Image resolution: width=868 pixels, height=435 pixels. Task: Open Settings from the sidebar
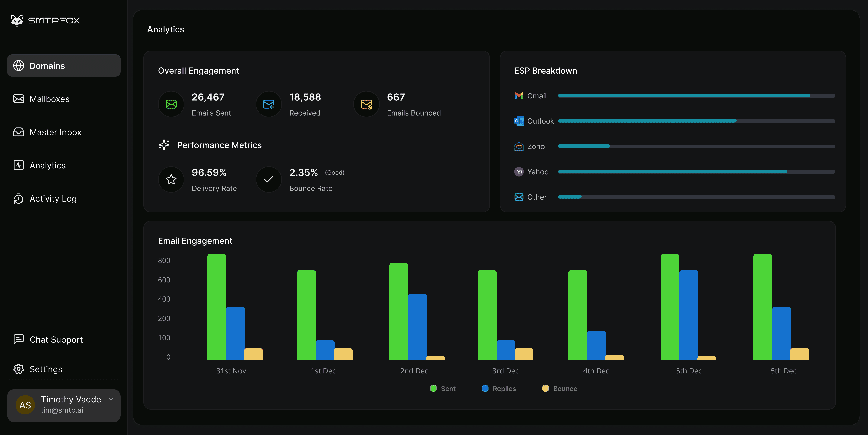coord(46,369)
